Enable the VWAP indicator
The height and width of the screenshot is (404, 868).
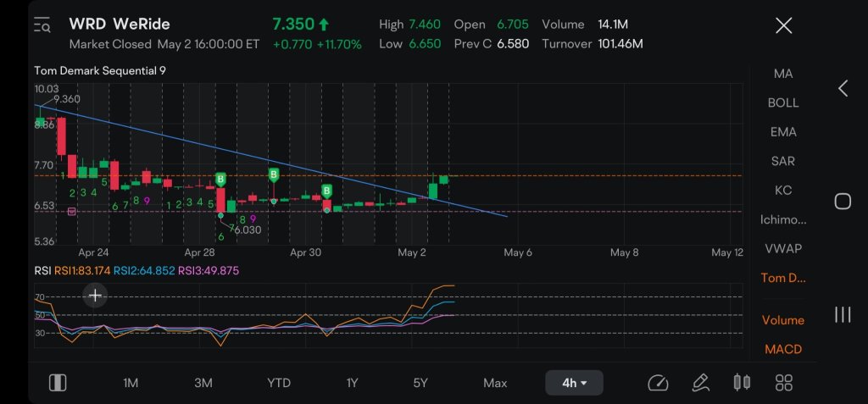point(782,248)
